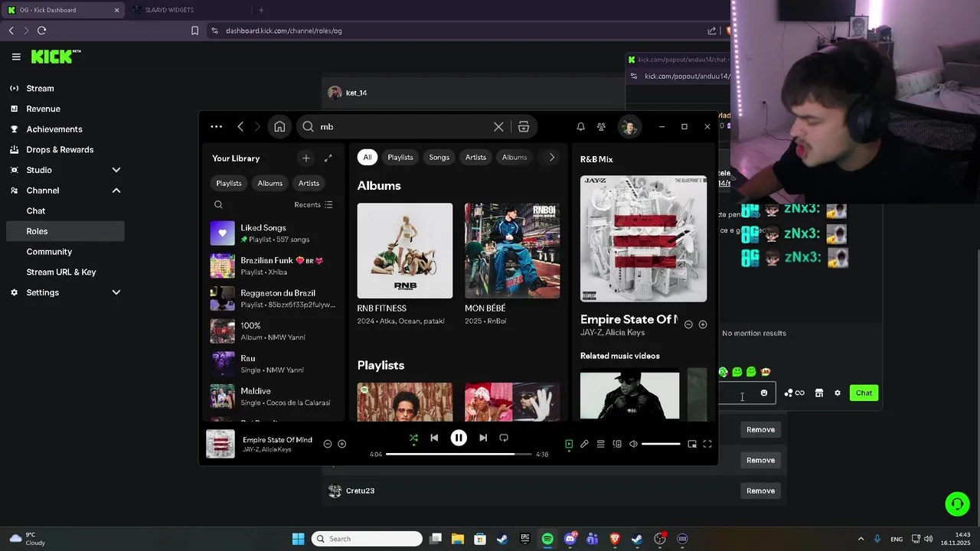Filter search results by Artists

click(475, 158)
